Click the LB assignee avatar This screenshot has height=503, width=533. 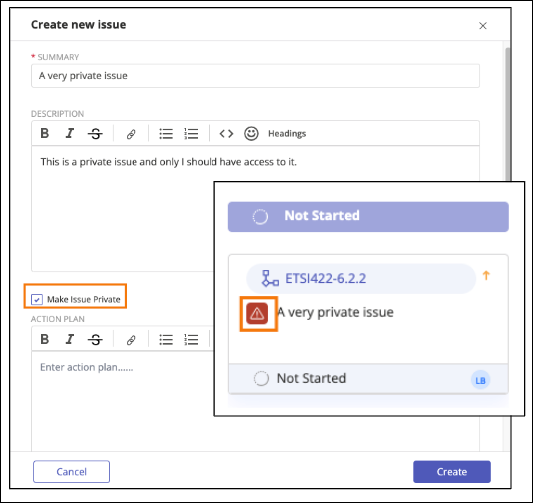(x=480, y=380)
